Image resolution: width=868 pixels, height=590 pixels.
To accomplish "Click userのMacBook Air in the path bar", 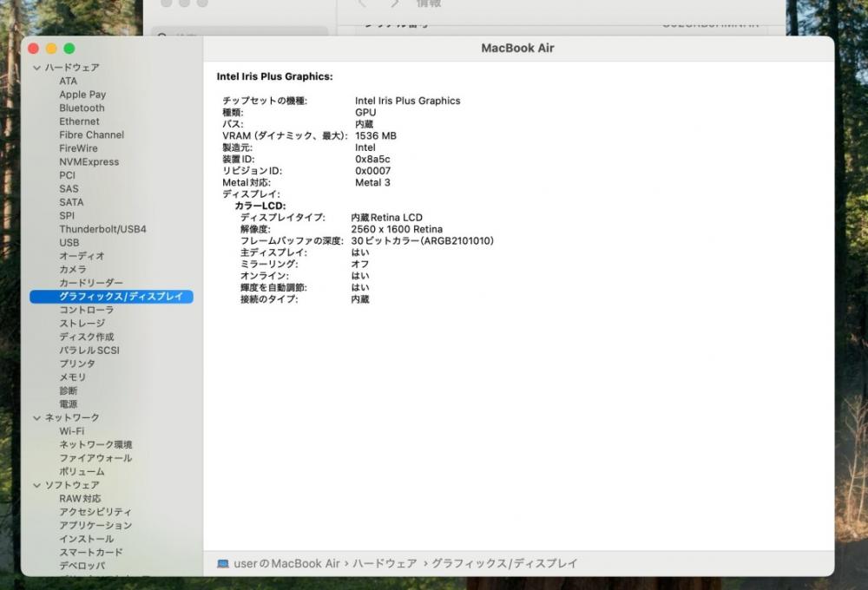I will [x=286, y=564].
